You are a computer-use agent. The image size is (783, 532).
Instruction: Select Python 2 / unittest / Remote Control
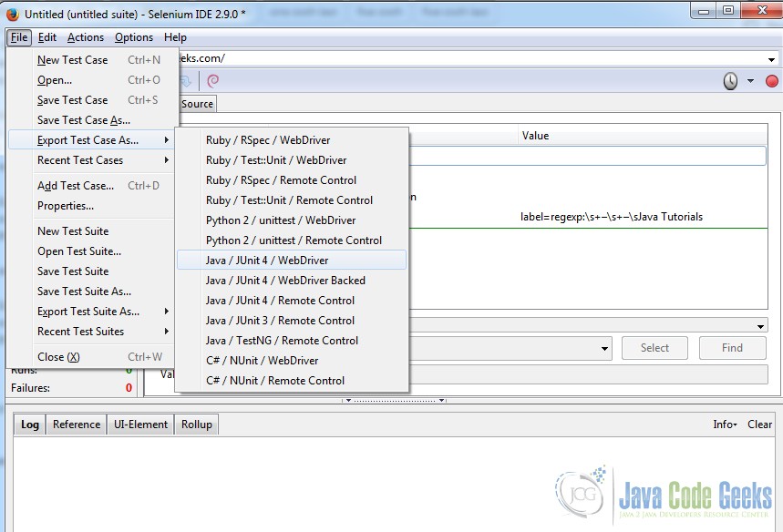pyautogui.click(x=292, y=240)
